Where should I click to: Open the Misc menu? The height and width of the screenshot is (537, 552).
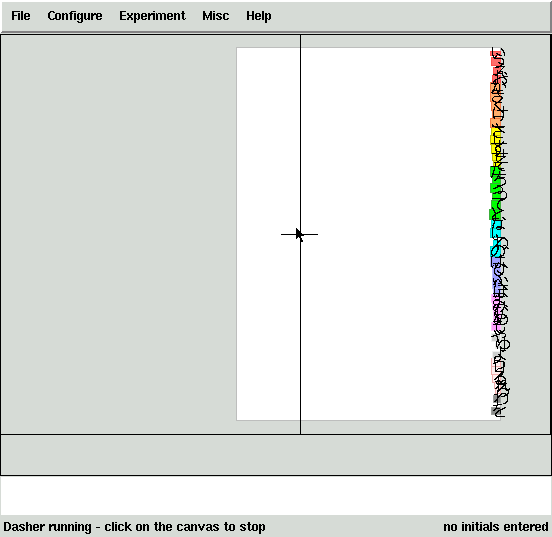(215, 16)
